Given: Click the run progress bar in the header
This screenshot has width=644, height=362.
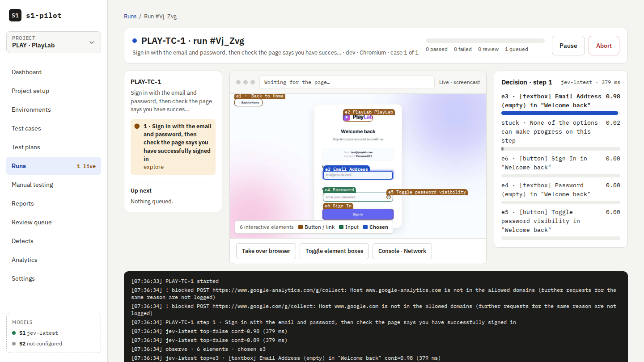Looking at the screenshot, I should click(x=485, y=41).
